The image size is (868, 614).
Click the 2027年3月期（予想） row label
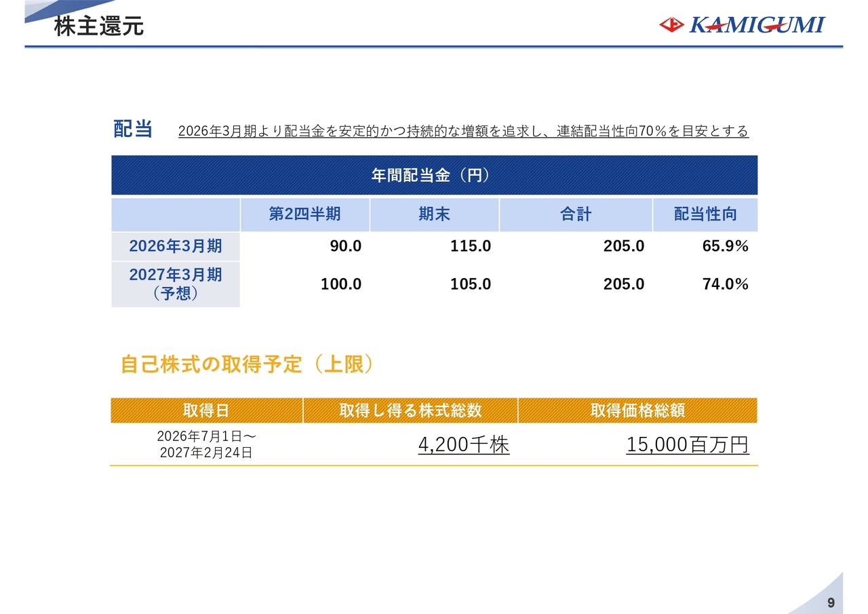(x=176, y=284)
